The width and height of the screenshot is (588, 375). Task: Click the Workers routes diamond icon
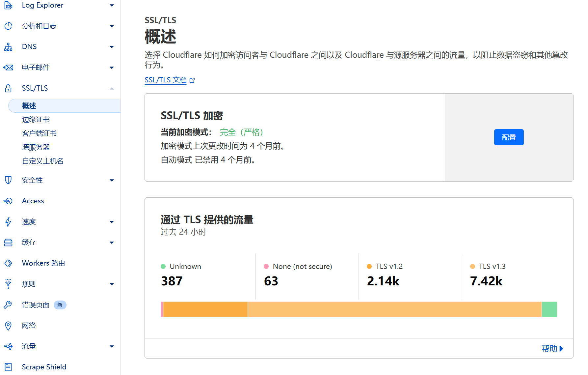click(8, 263)
